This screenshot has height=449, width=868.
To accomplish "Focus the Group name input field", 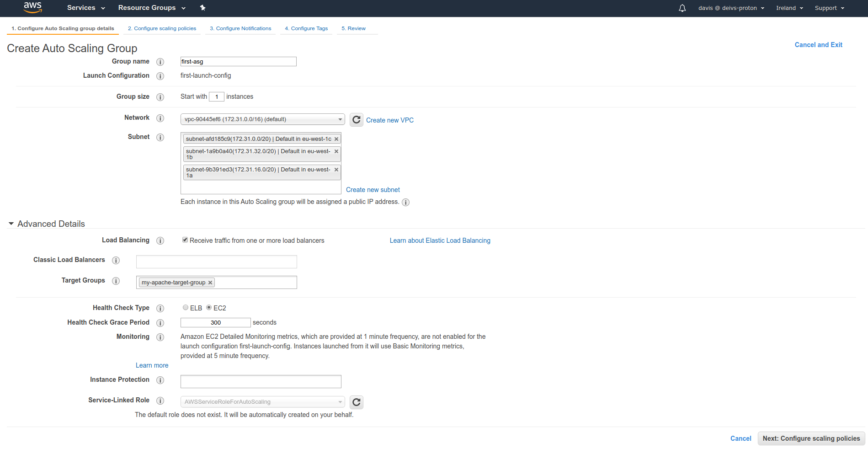I will tap(239, 61).
